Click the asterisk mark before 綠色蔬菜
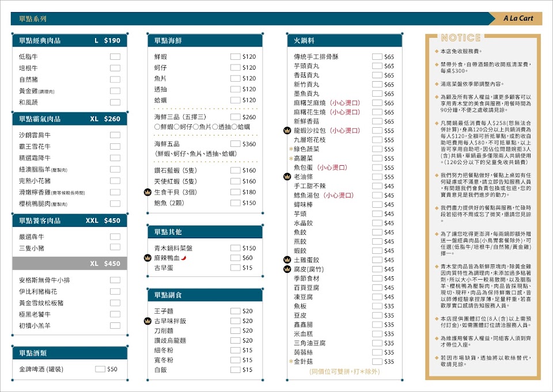Screen dimensions: 553x392 [x=291, y=150]
